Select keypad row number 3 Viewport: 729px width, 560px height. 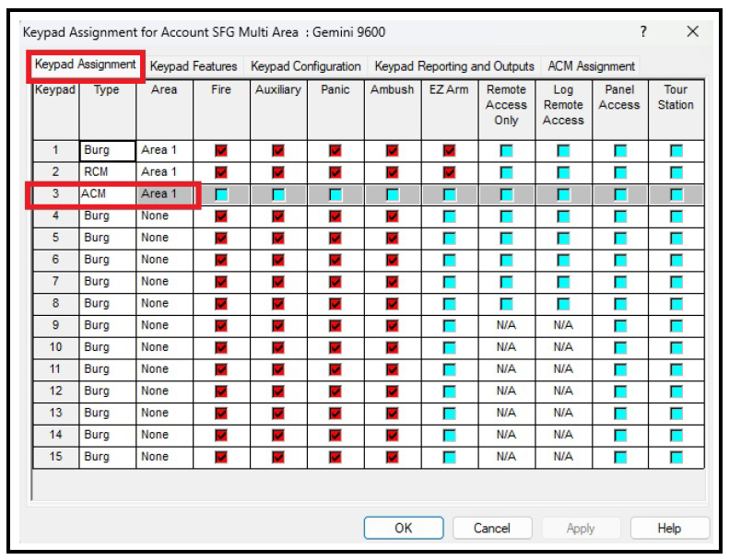click(56, 194)
